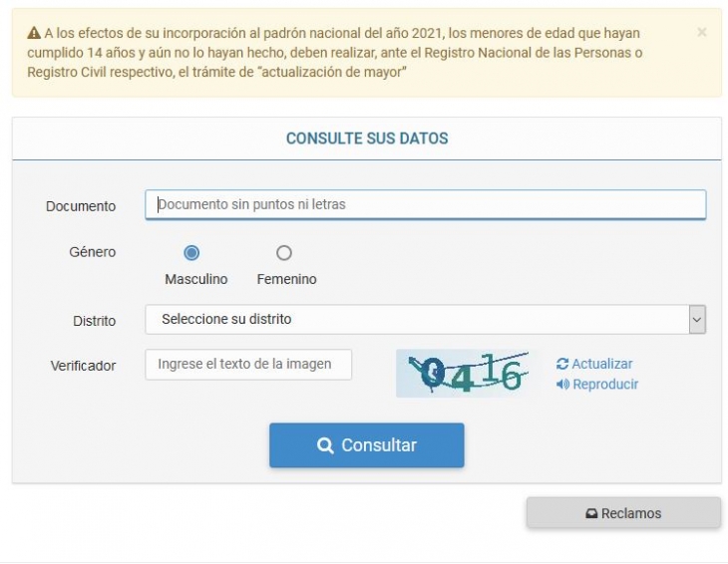Click the Distrito field label

click(94, 321)
